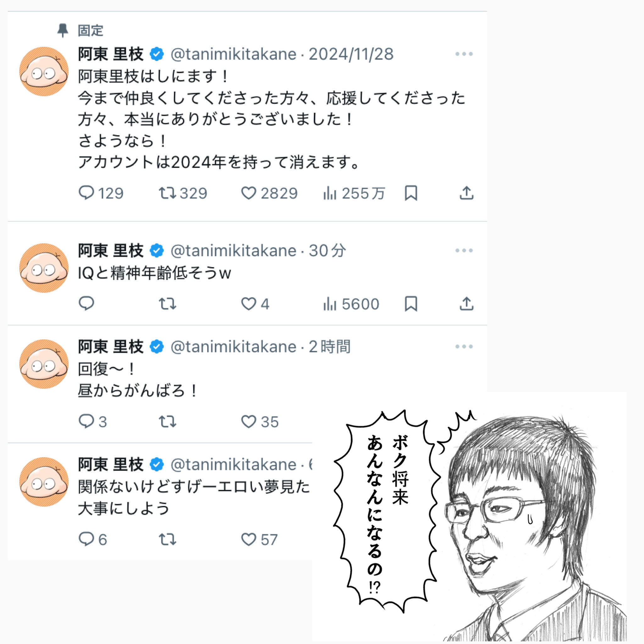Reply to the IQと精神年齢低そうw tweet
Viewport: 644px width, 644px height.
pos(86,303)
